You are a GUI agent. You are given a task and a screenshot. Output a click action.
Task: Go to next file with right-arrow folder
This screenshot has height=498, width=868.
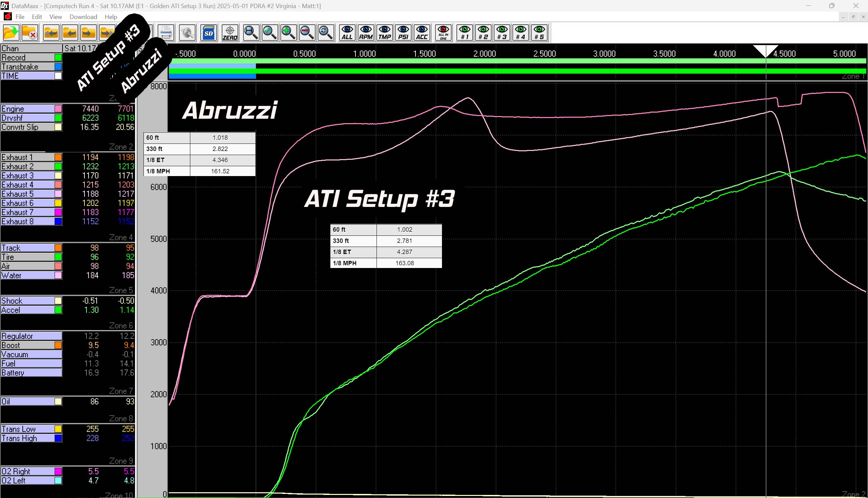(88, 33)
